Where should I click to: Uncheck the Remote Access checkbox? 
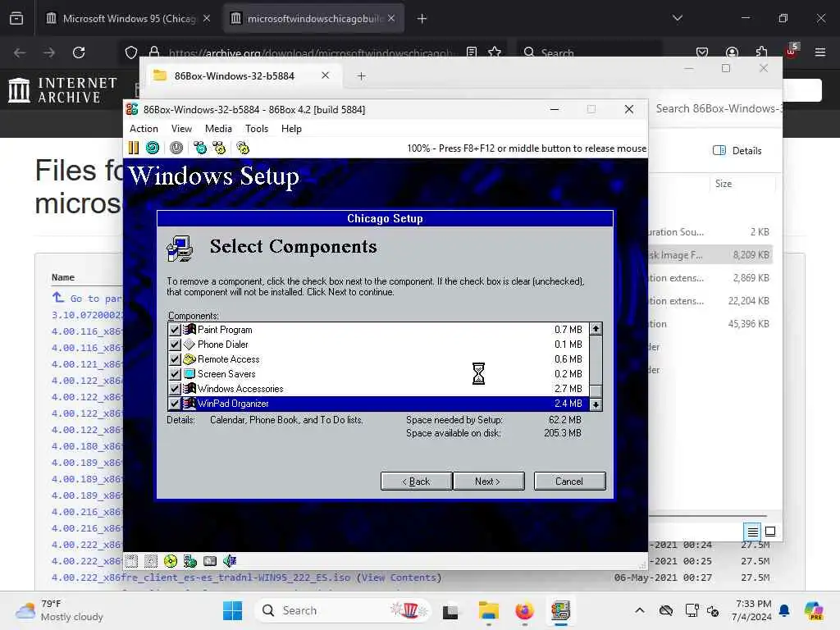(x=175, y=359)
